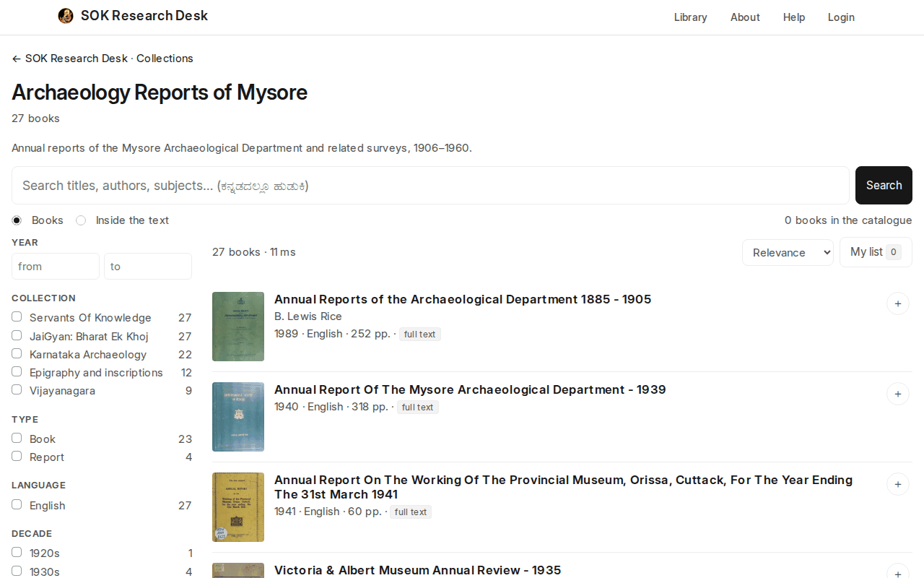
Task: Open the yellow cover thumbnail of Orissa museum report
Action: click(x=238, y=507)
